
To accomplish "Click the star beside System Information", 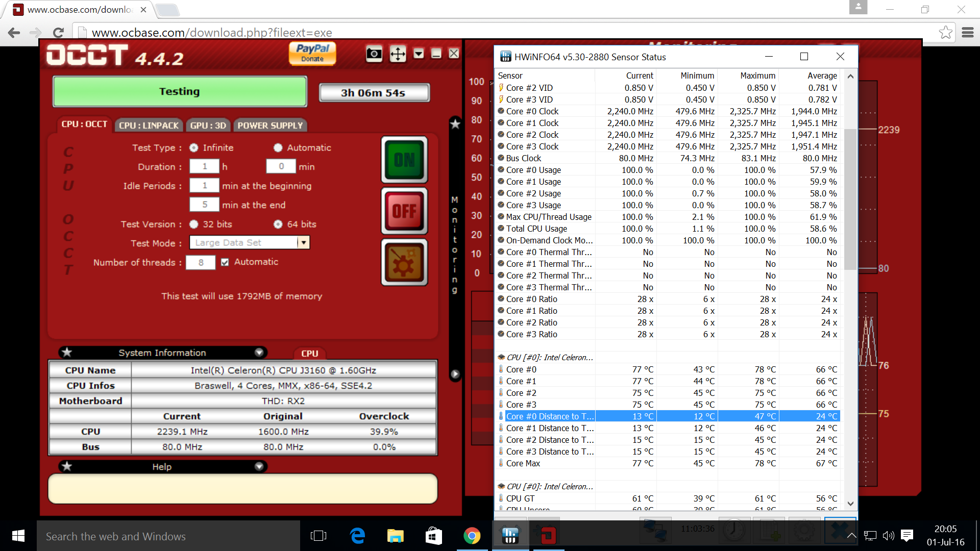I will pos(67,352).
